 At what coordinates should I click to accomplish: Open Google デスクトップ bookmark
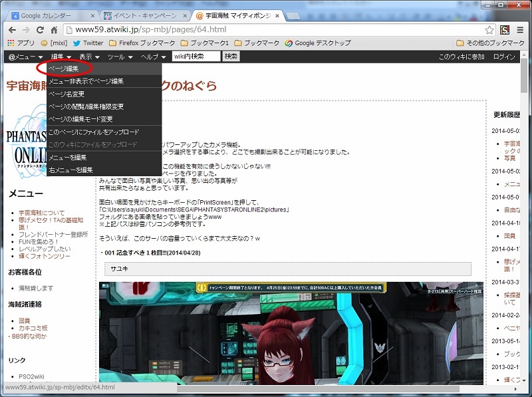click(318, 43)
